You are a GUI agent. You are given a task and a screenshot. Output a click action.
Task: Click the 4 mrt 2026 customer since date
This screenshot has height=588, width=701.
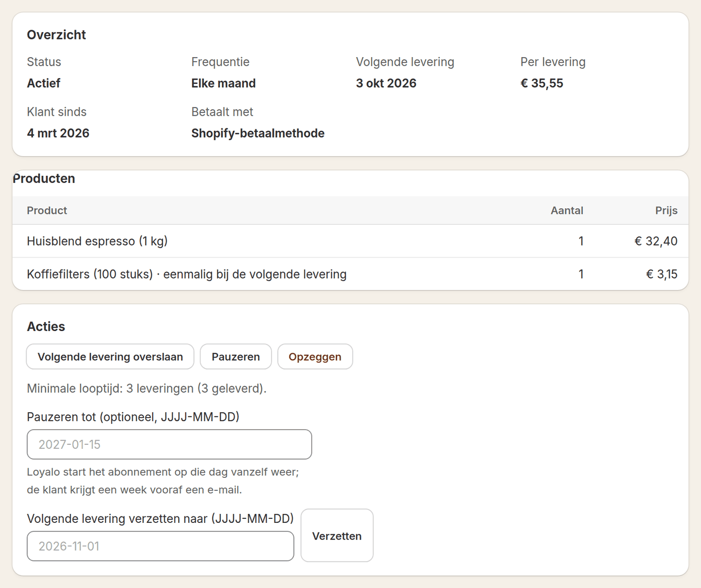click(58, 133)
